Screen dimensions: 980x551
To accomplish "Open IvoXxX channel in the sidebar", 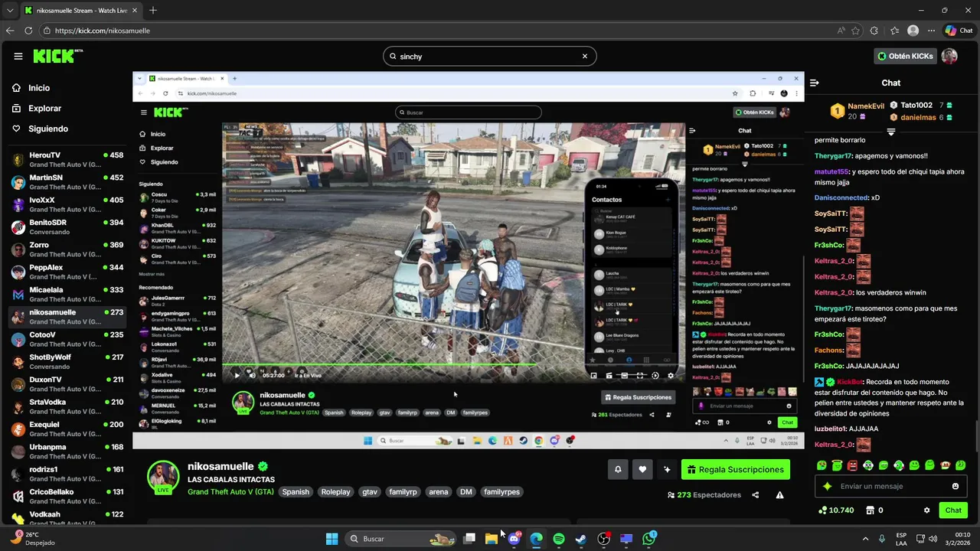I will pyautogui.click(x=67, y=204).
